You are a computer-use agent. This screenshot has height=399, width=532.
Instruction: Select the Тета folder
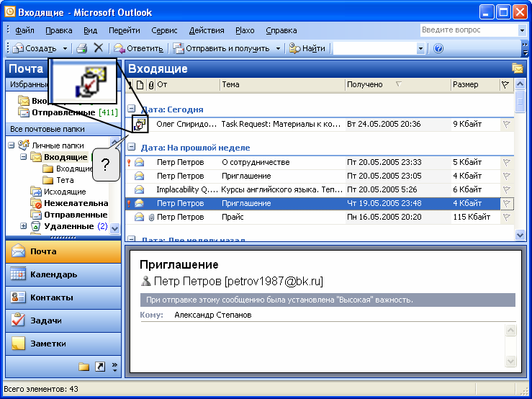(x=65, y=180)
